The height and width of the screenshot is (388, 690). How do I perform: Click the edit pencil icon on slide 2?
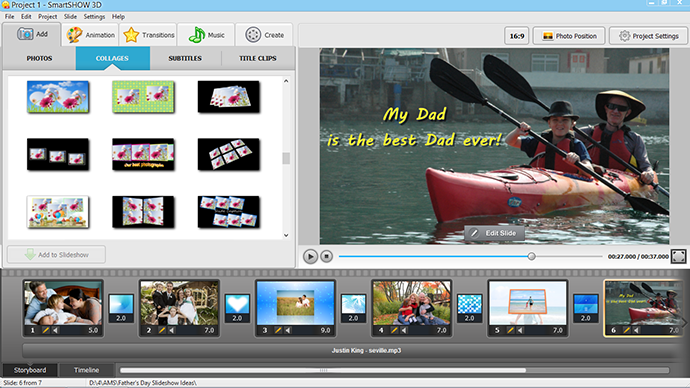coord(161,330)
